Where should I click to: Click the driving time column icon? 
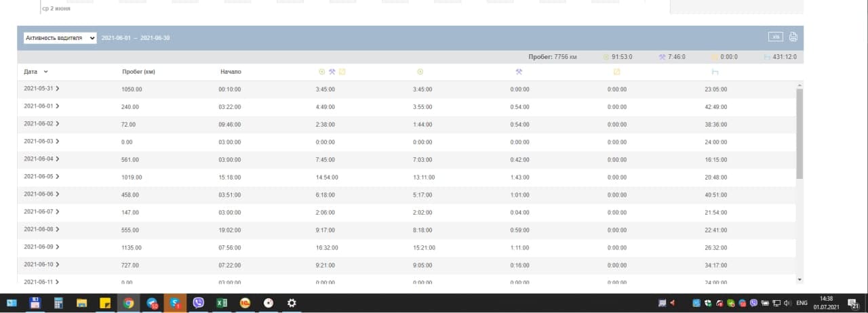420,72
